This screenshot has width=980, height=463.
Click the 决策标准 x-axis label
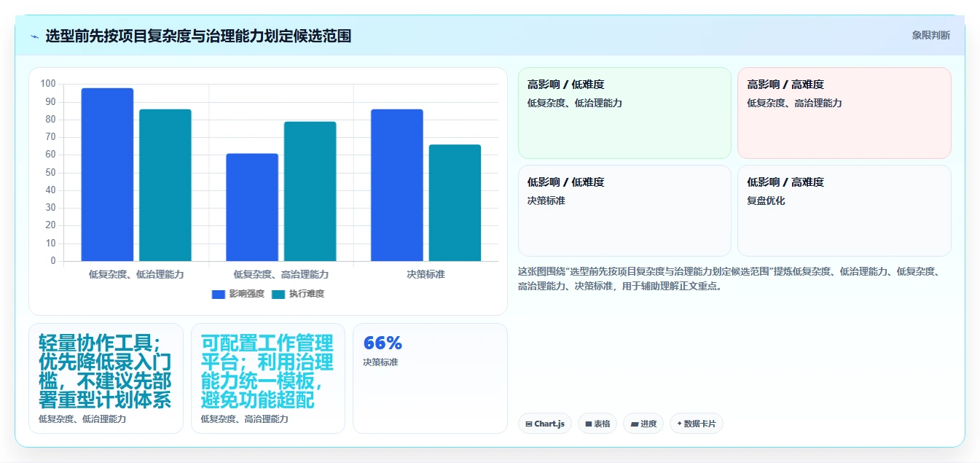point(426,275)
